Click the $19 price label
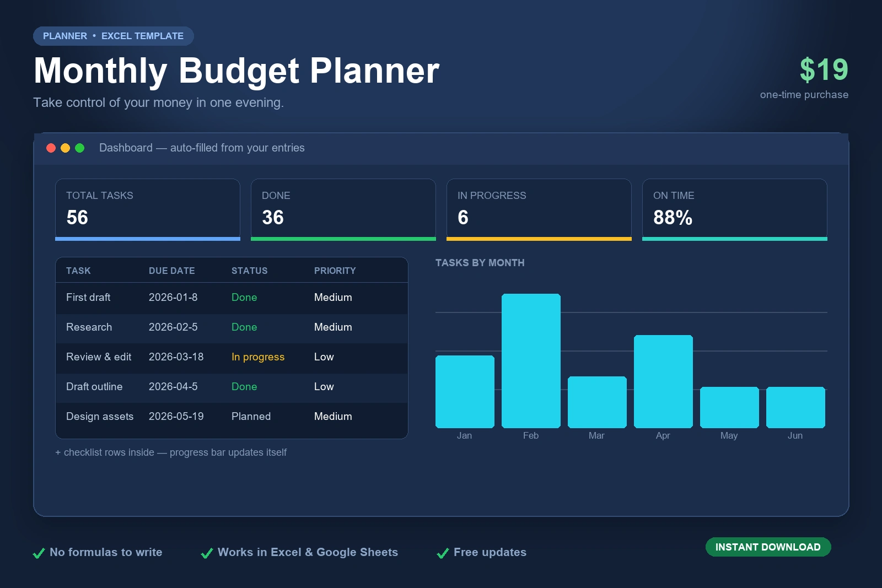The image size is (882, 588). [x=824, y=70]
